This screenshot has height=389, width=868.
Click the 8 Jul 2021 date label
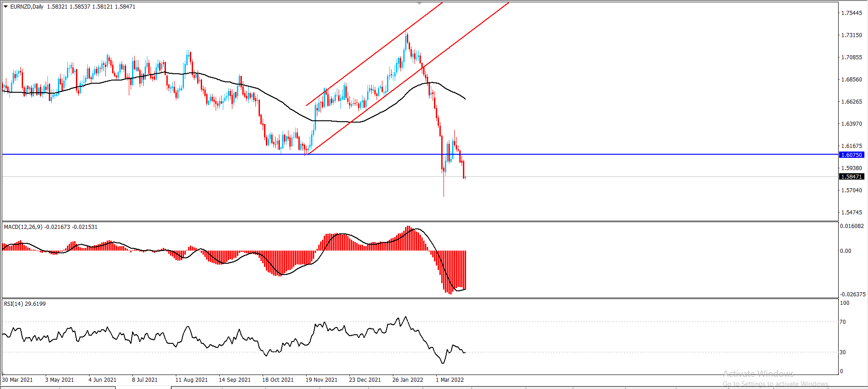tap(145, 380)
